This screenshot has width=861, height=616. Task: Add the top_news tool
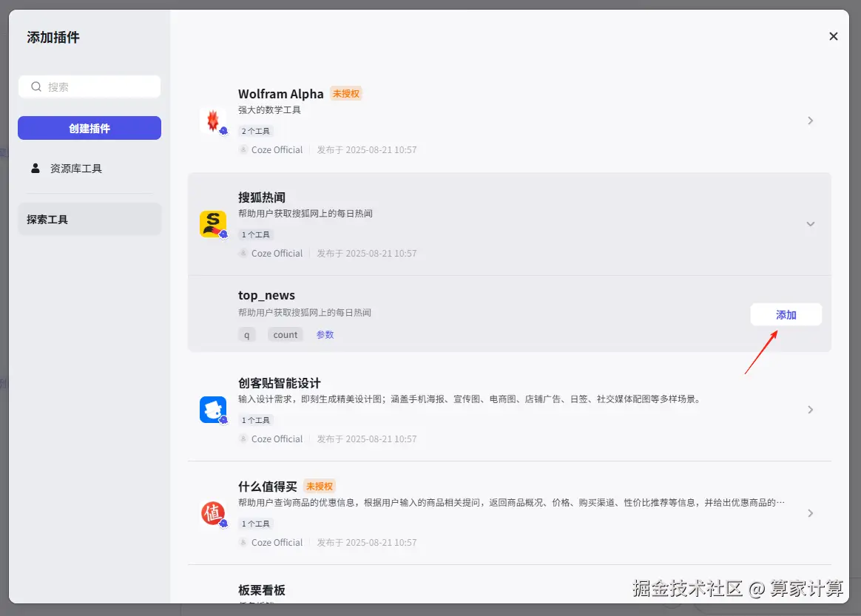(x=786, y=314)
